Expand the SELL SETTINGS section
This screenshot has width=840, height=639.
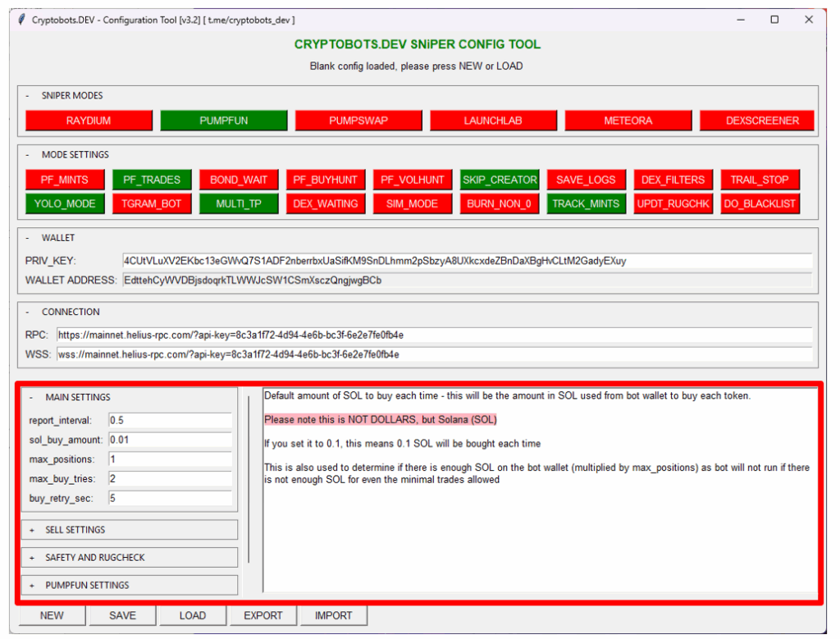pos(129,530)
